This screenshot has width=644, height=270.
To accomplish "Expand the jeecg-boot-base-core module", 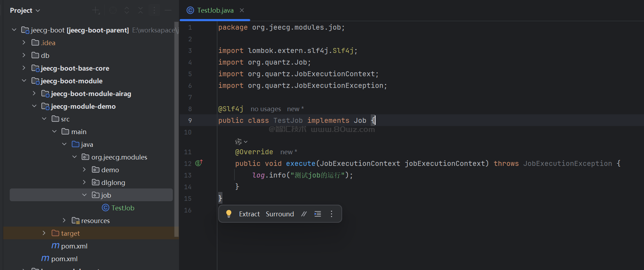I will point(24,68).
